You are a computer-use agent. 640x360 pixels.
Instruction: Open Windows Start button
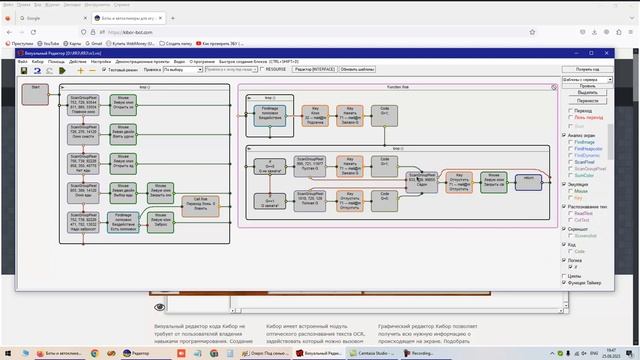8,353
